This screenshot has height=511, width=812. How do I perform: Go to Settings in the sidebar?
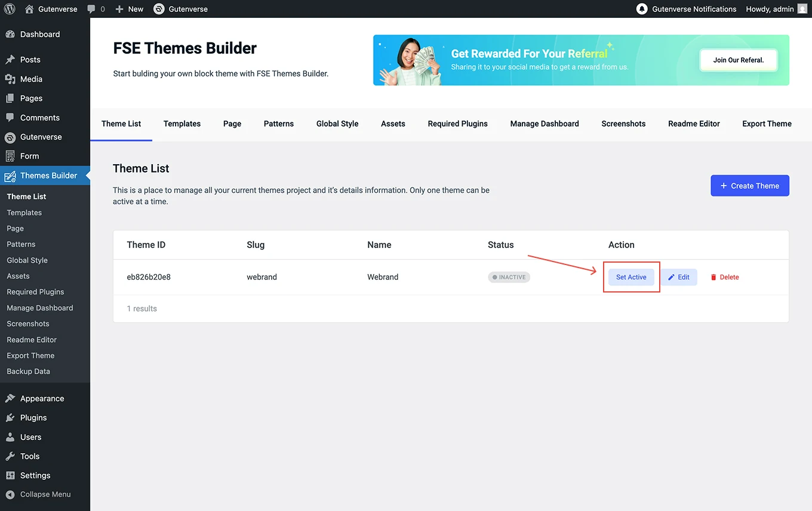pyautogui.click(x=35, y=476)
